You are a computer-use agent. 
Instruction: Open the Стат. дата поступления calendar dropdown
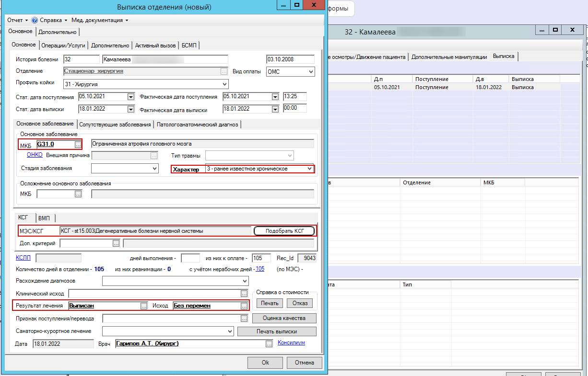point(131,97)
